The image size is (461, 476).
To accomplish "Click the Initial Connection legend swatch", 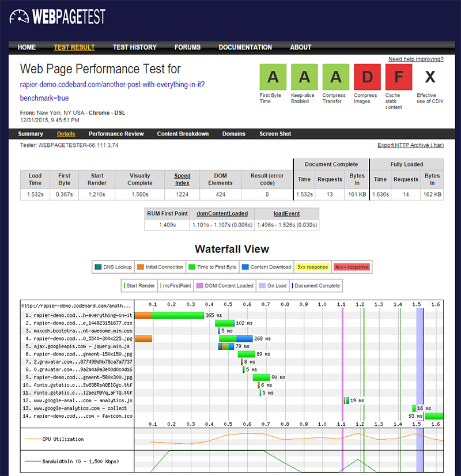I will pos(140,267).
